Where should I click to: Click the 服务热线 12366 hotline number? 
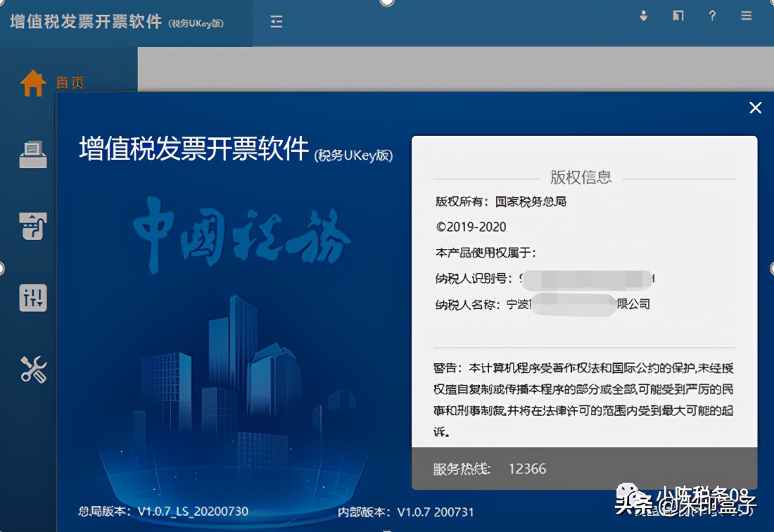[x=527, y=469]
